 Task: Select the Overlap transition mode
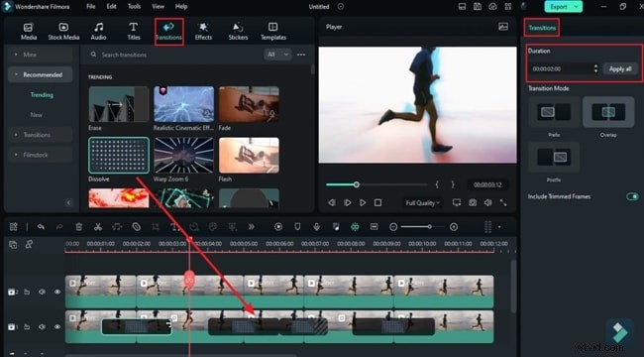pyautogui.click(x=608, y=112)
